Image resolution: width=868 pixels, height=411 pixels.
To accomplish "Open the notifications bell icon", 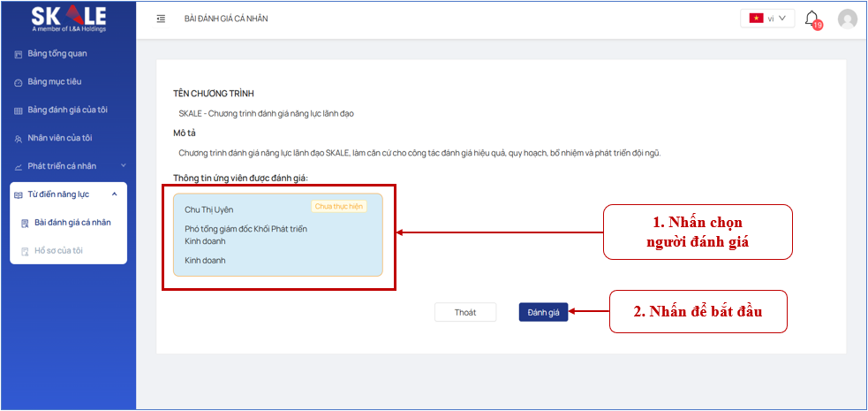I will tap(811, 19).
